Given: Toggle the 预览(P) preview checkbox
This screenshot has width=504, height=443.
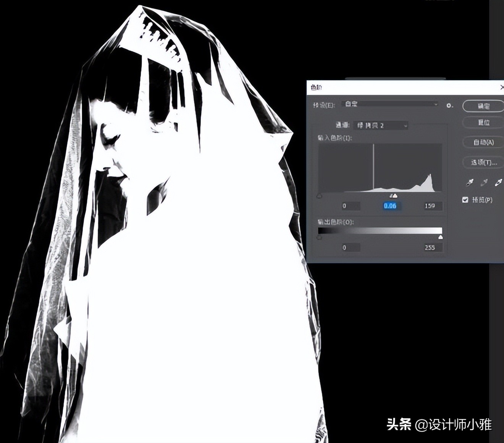Looking at the screenshot, I should pos(465,199).
